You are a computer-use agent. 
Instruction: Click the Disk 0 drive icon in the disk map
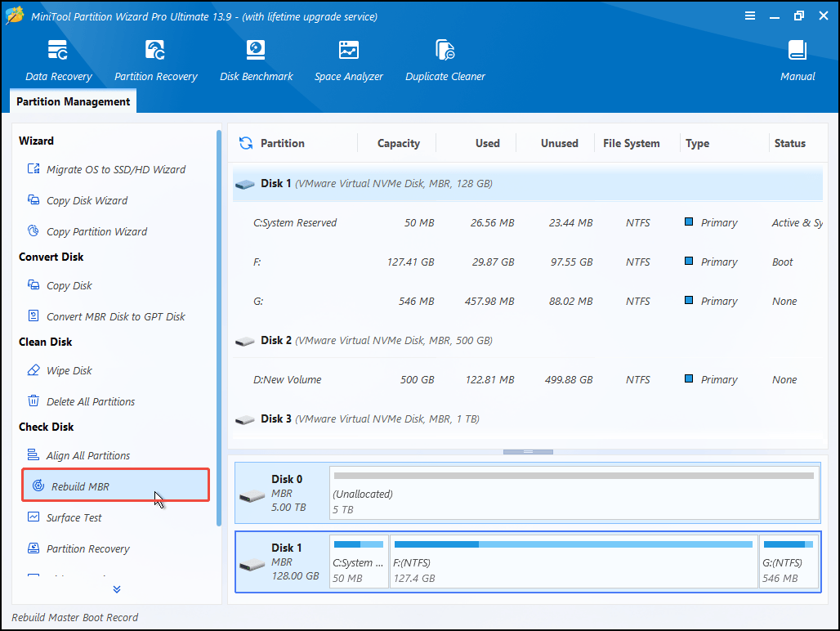click(x=252, y=495)
